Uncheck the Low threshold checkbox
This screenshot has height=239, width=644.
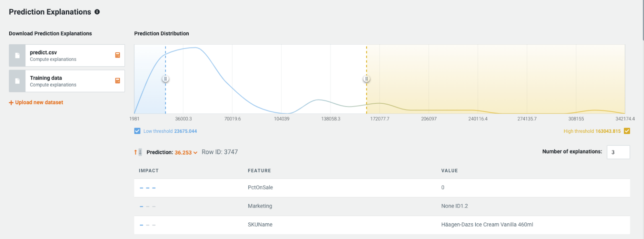[137, 131]
